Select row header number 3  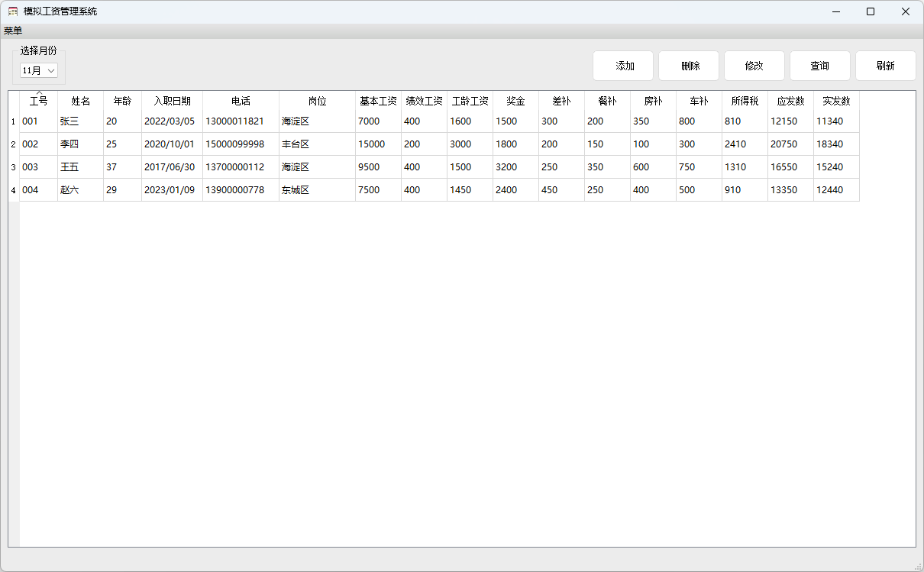tap(14, 167)
